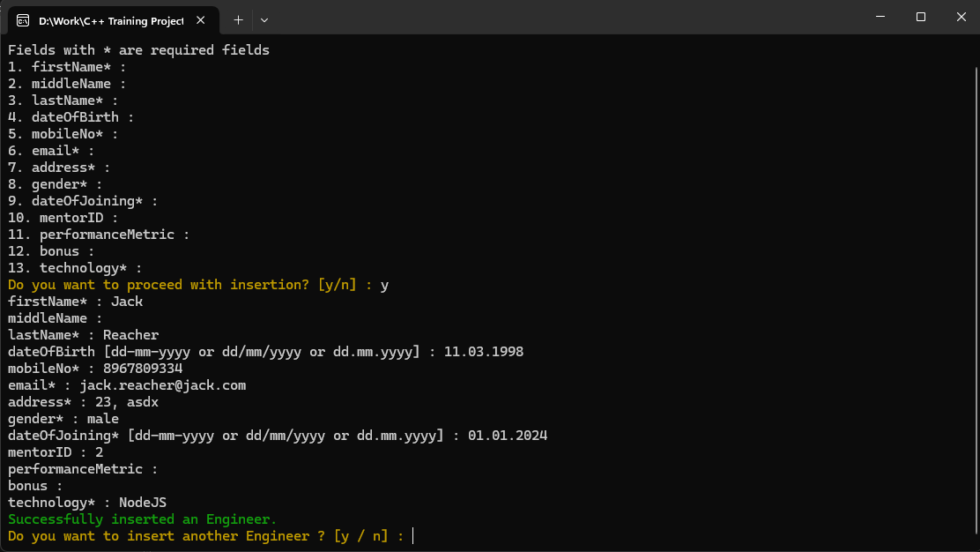
Task: Click the empty 'performanceMetric :' input line
Action: [x=83, y=469]
